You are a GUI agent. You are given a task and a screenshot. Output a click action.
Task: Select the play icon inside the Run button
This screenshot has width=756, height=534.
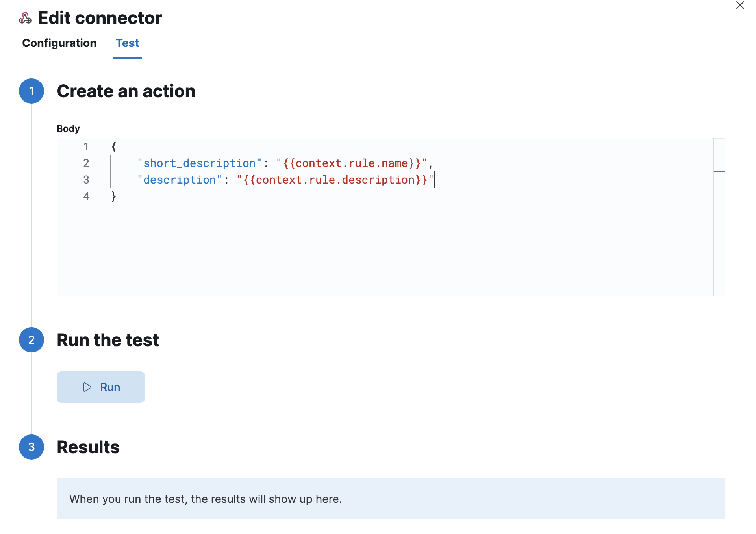coord(87,387)
